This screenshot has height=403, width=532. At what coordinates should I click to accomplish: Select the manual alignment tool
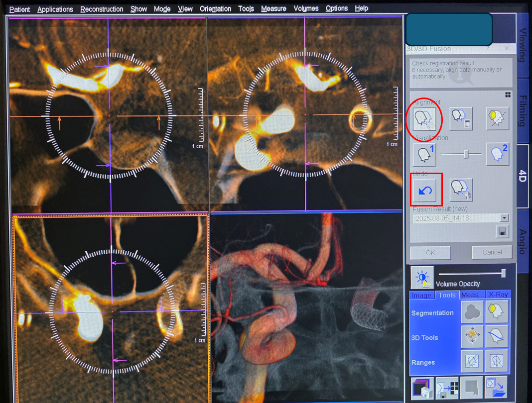coord(425,118)
